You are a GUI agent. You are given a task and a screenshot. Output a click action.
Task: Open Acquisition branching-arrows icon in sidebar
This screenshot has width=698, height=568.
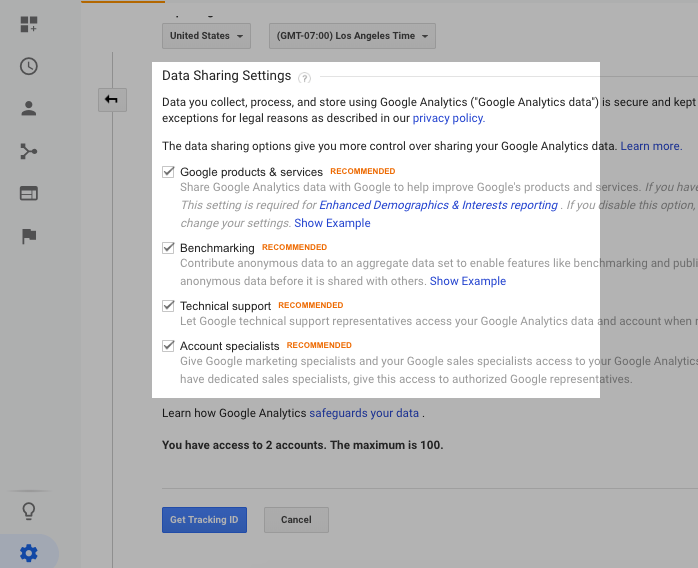28,151
